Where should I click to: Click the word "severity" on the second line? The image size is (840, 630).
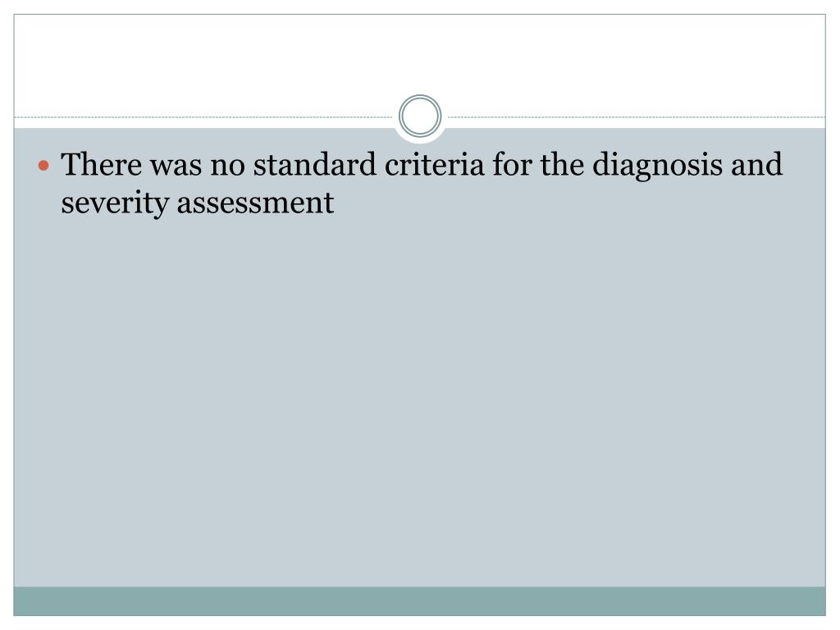(x=115, y=205)
